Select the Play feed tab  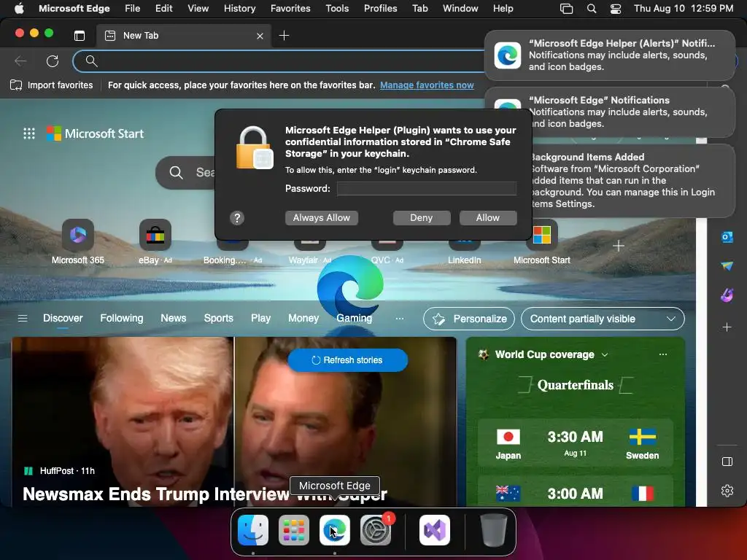[260, 318]
